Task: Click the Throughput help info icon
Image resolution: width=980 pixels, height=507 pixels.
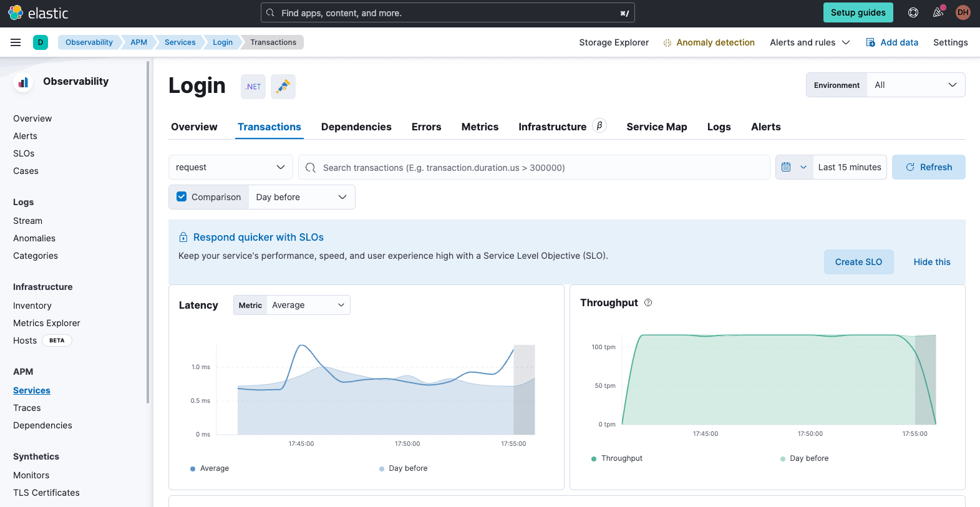Action: click(x=648, y=302)
